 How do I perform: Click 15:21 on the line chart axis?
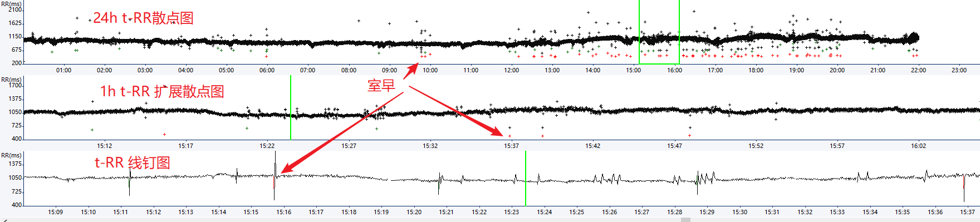pyautogui.click(x=447, y=212)
